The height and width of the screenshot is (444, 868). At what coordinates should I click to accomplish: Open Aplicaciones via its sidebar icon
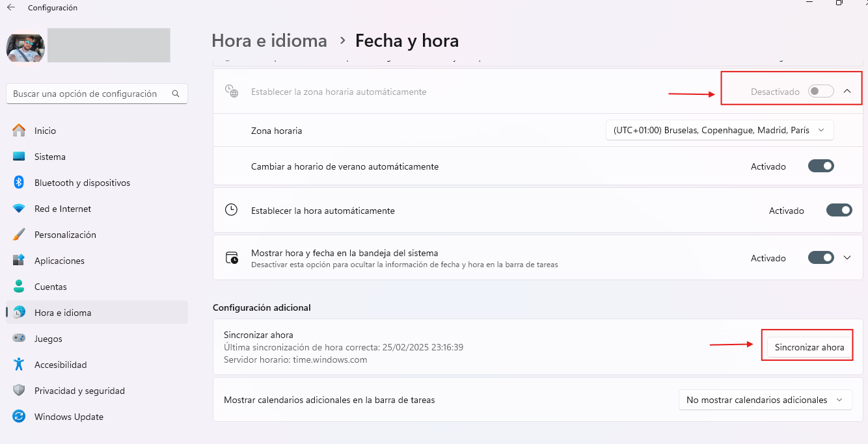[19, 261]
